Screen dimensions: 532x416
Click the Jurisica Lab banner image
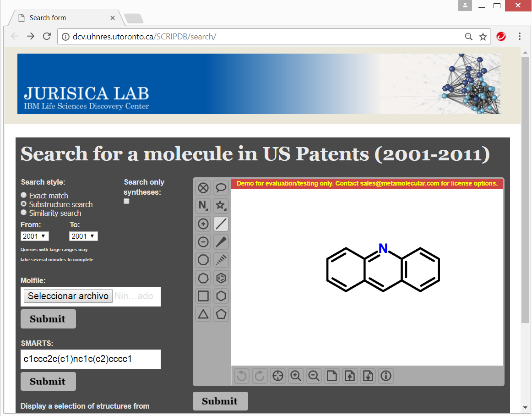click(259, 84)
